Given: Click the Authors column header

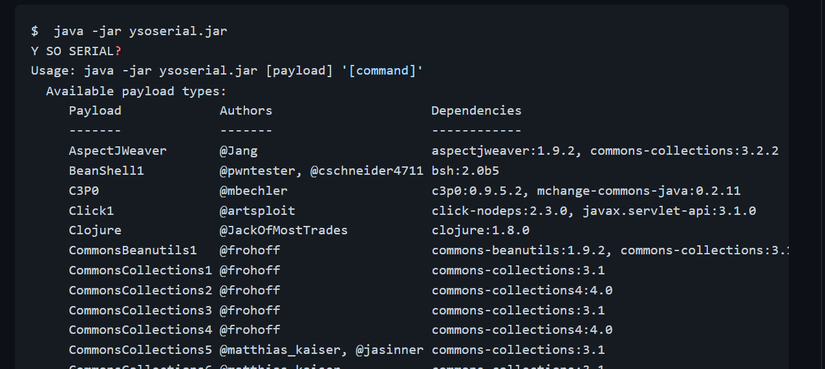Looking at the screenshot, I should tap(246, 111).
